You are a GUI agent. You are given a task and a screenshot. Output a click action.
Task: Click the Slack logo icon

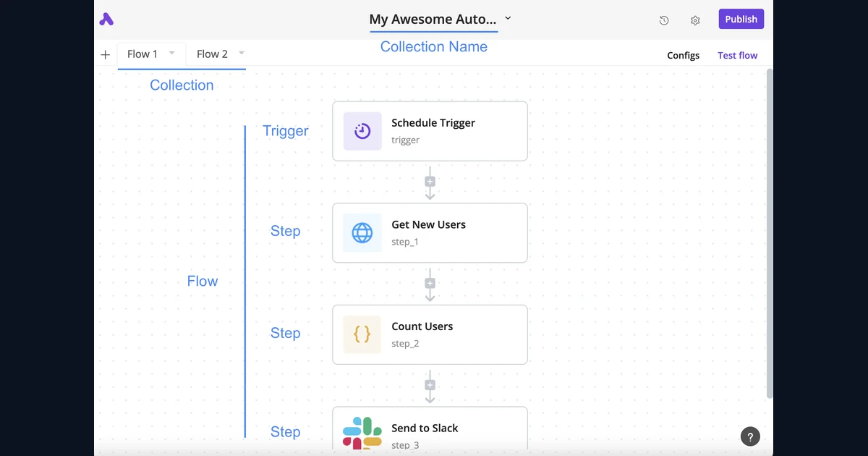click(362, 433)
